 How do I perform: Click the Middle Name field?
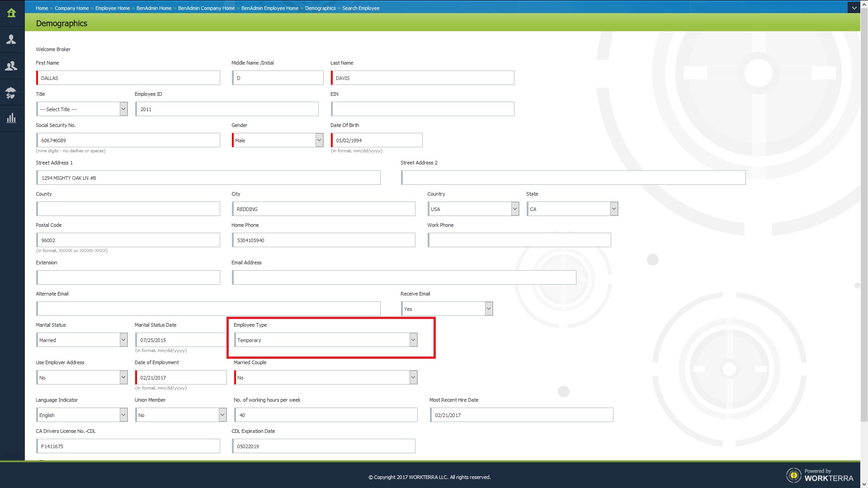click(x=278, y=78)
